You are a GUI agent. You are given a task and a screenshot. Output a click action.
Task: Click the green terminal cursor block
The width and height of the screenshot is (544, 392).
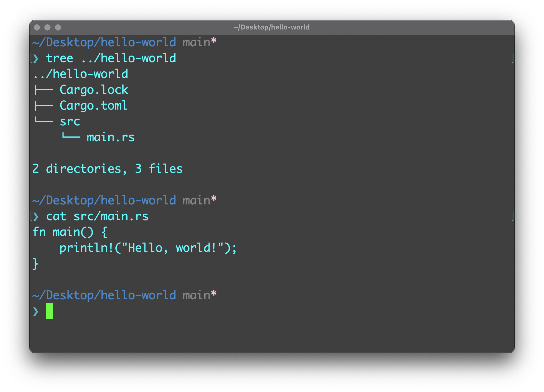(49, 311)
